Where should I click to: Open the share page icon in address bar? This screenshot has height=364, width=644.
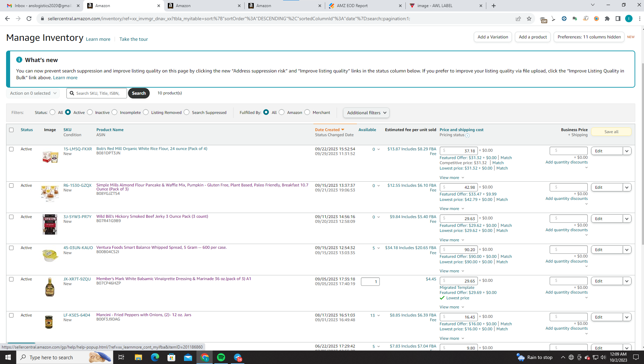(x=518, y=19)
